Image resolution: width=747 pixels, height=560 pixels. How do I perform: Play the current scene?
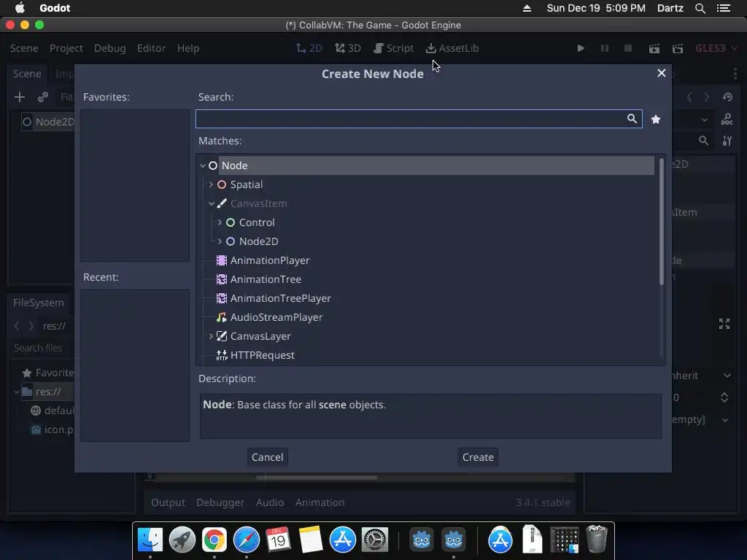tap(654, 48)
